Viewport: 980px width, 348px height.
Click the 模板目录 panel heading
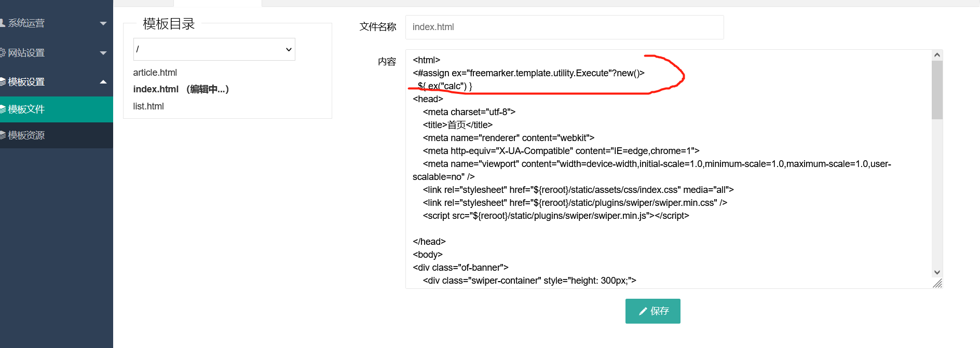click(x=169, y=24)
